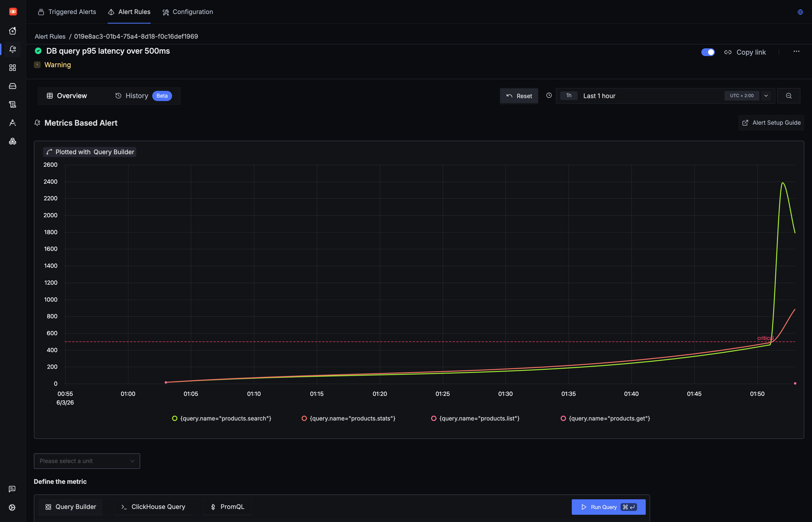The image size is (812, 522).
Task: Open the Dashboards grid sidebar icon
Action: [x=13, y=68]
